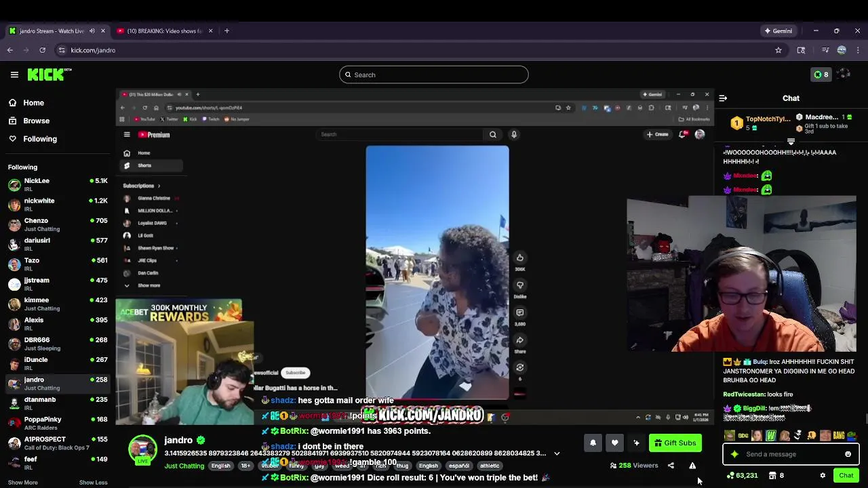Bookmark this page with star icon

click(x=778, y=50)
